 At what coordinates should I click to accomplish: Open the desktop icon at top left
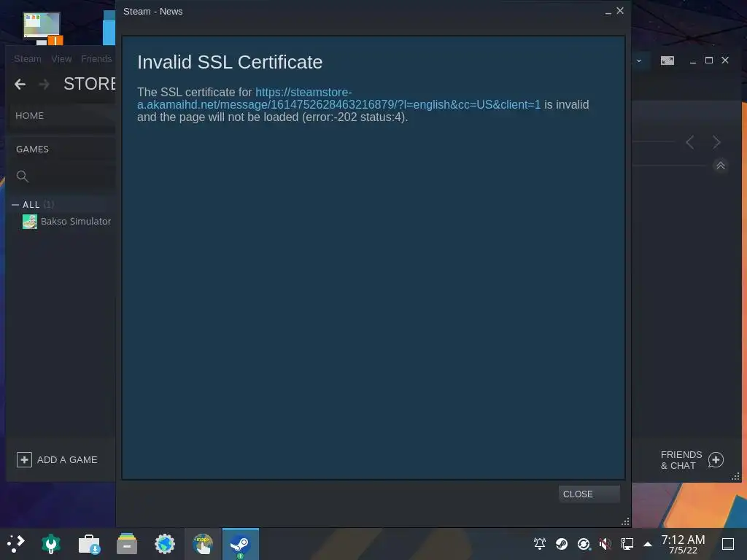[43, 28]
